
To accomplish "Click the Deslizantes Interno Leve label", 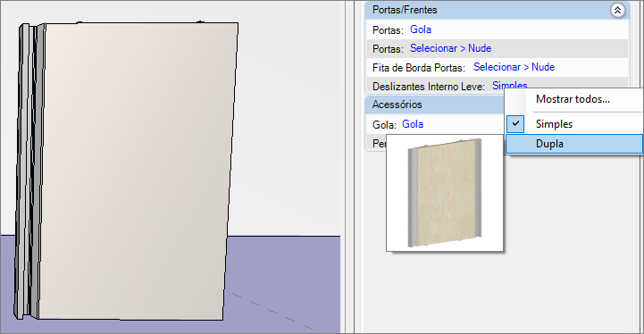I will tap(429, 87).
